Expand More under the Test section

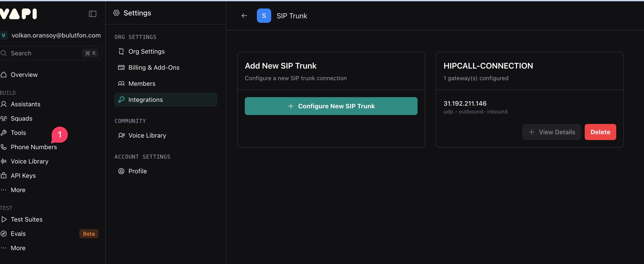click(18, 248)
